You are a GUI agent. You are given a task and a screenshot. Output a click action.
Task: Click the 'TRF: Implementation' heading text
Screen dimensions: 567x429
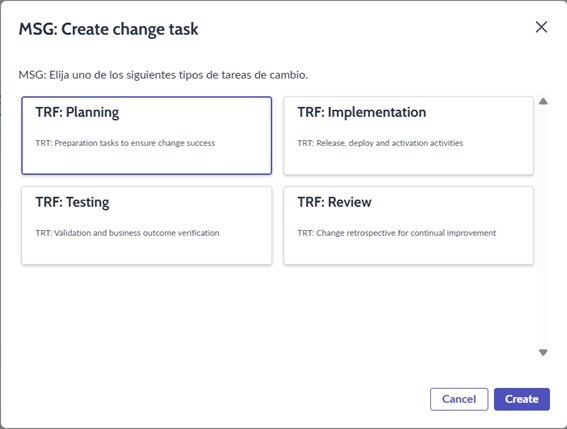[x=362, y=112]
